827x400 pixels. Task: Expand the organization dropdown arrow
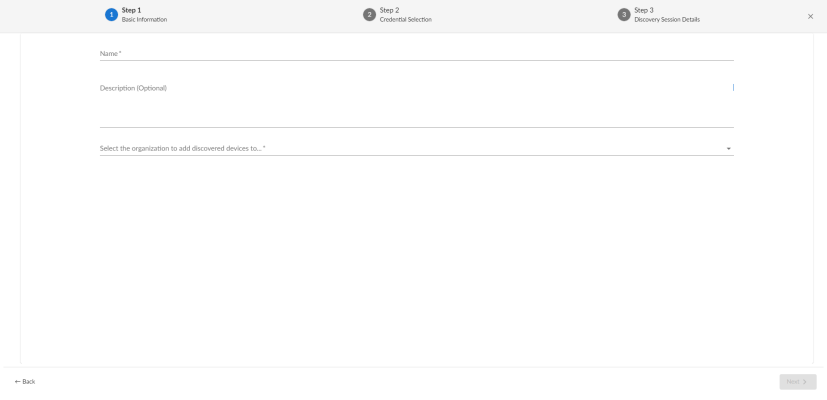coord(728,149)
